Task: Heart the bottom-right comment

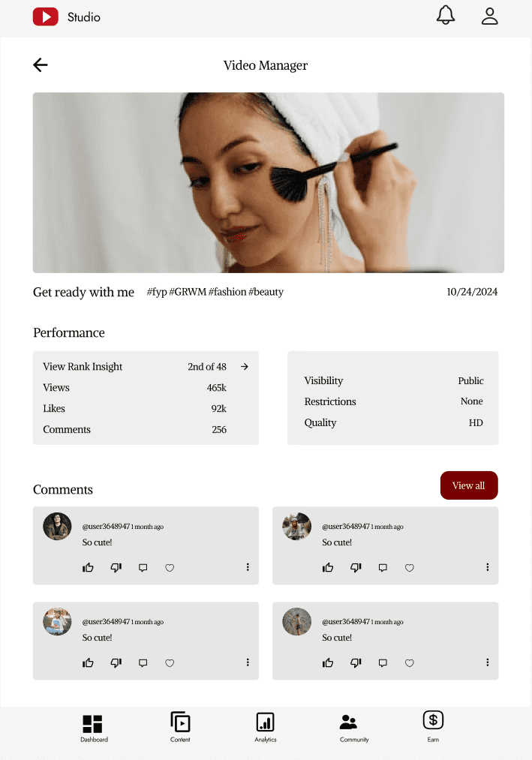Action: [x=409, y=663]
